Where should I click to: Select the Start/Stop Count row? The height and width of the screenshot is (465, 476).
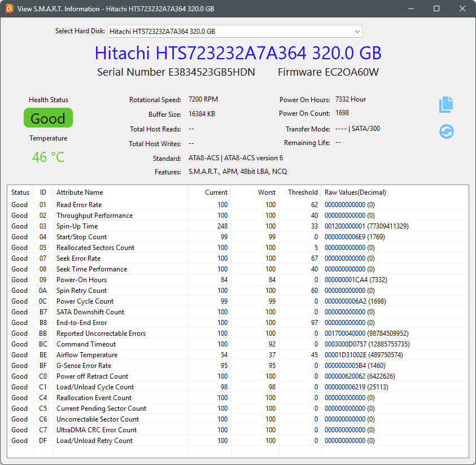point(238,237)
